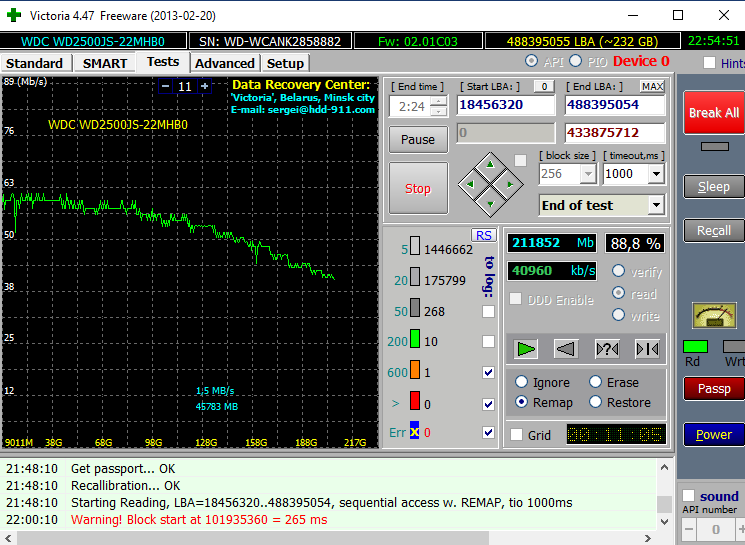Click the Start LBA input field
This screenshot has height=545, width=745.
pyautogui.click(x=506, y=105)
